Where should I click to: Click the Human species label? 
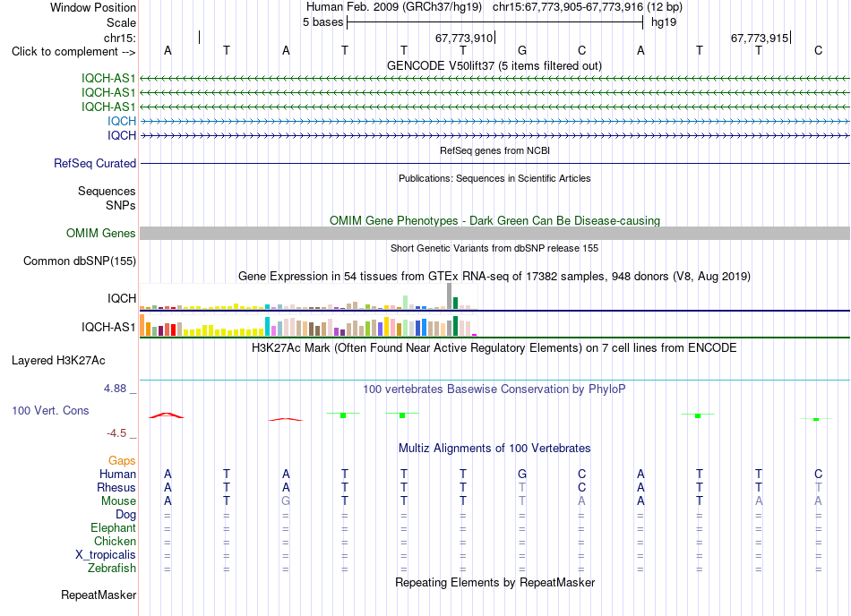point(117,474)
